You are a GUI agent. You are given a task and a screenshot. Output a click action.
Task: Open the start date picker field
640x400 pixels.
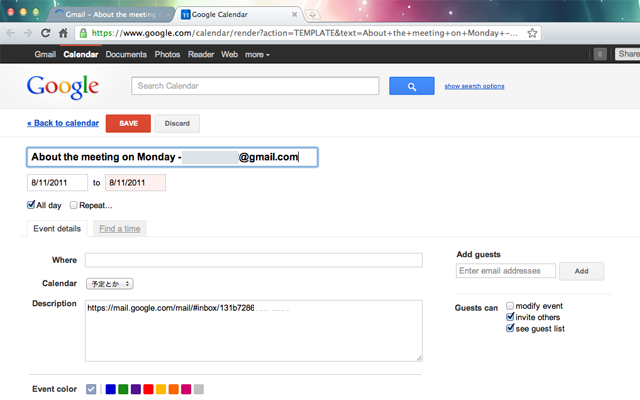point(57,183)
